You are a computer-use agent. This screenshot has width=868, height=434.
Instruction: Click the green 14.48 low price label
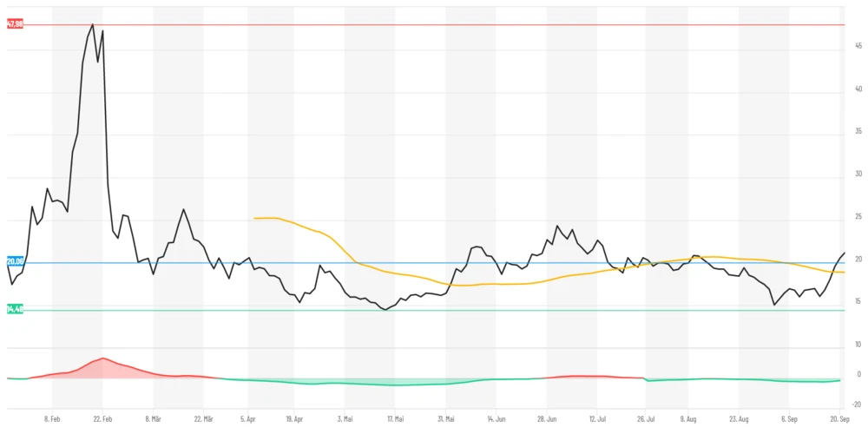tap(15, 309)
